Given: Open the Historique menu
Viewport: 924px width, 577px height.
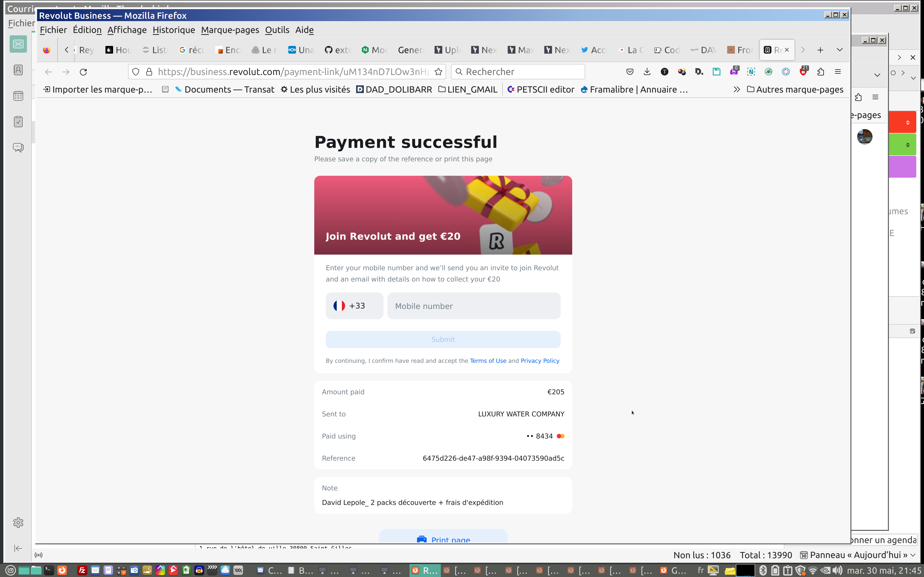Looking at the screenshot, I should coord(174,30).
